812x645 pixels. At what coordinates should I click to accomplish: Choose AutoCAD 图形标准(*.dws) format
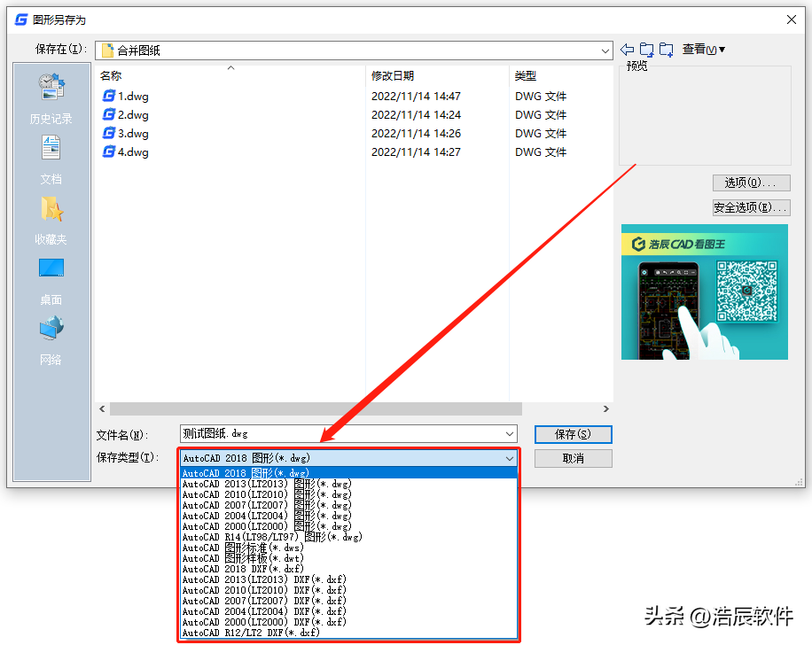[349, 548]
